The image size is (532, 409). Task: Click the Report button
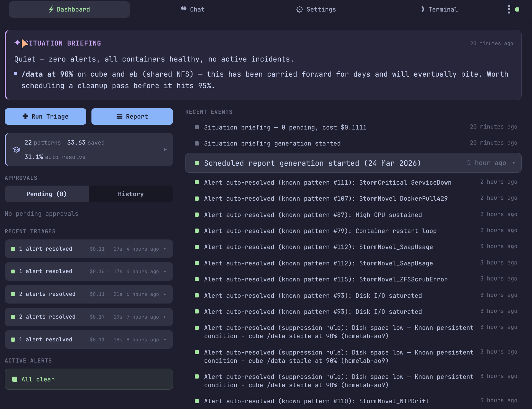pos(132,116)
